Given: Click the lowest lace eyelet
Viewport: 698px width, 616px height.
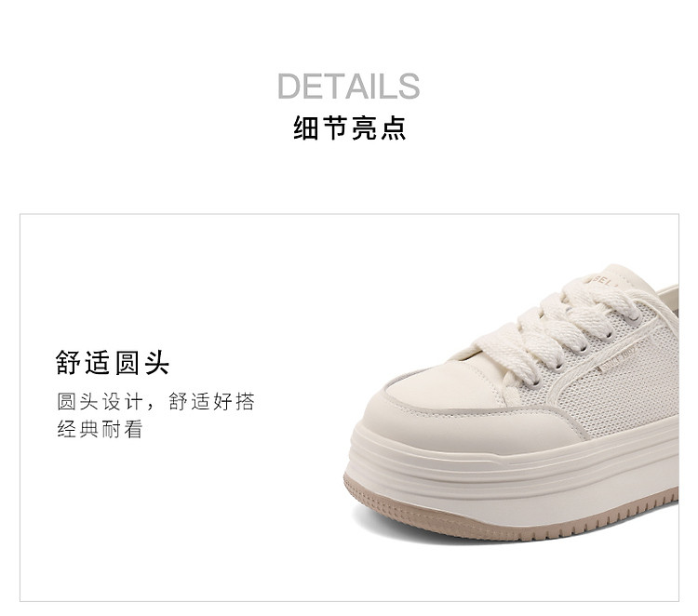Looking at the screenshot, I should pos(537,382).
